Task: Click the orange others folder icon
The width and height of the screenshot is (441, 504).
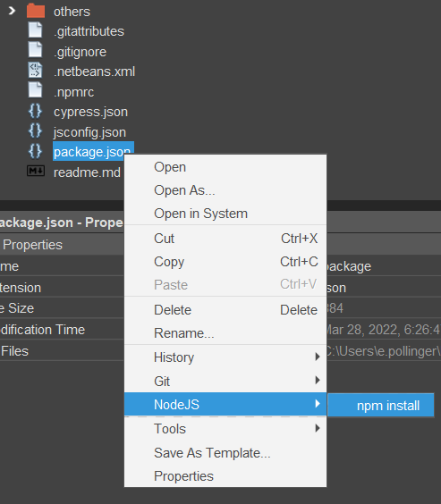Action: 36,11
